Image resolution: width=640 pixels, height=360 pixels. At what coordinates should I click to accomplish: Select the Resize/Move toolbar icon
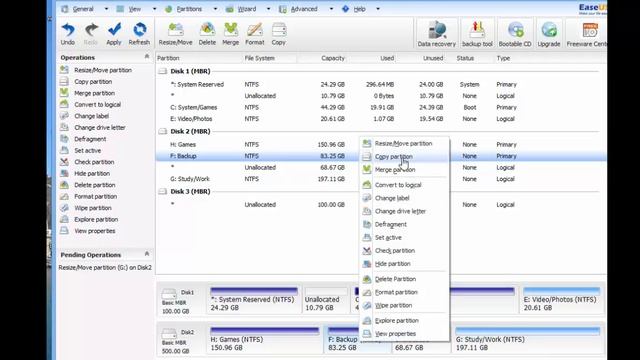[x=176, y=34]
